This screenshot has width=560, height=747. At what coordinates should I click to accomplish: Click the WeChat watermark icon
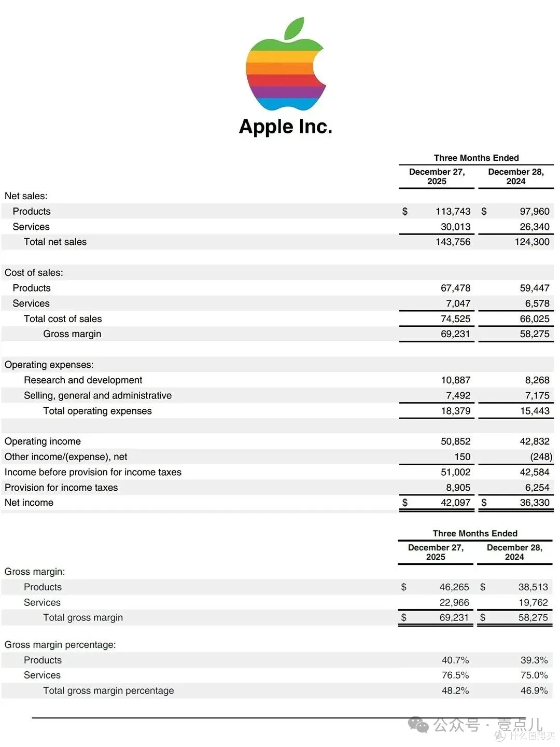pyautogui.click(x=418, y=725)
